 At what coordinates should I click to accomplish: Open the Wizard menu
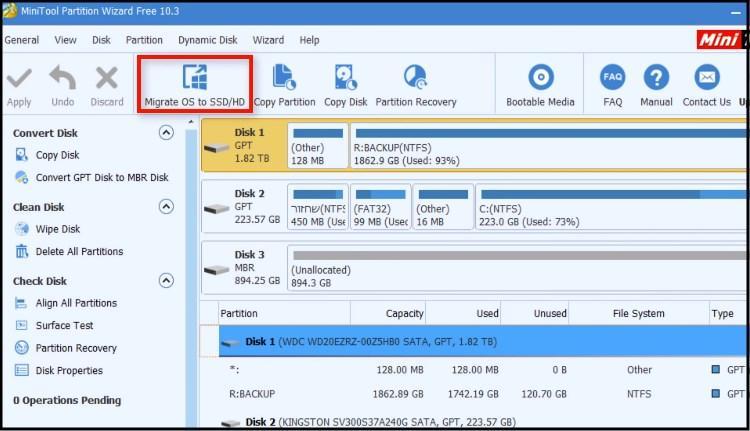click(268, 40)
